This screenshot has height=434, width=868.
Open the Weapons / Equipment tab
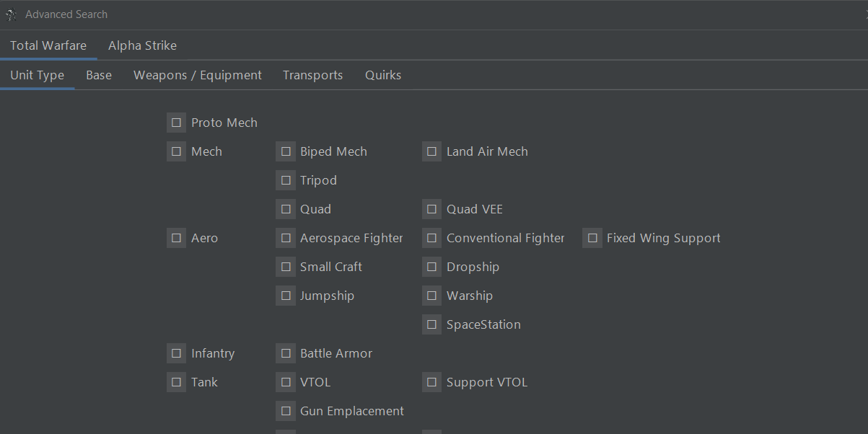pos(197,74)
